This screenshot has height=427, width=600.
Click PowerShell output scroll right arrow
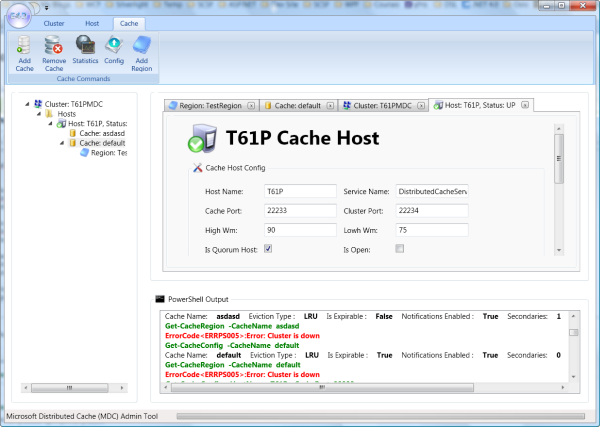coord(562,388)
